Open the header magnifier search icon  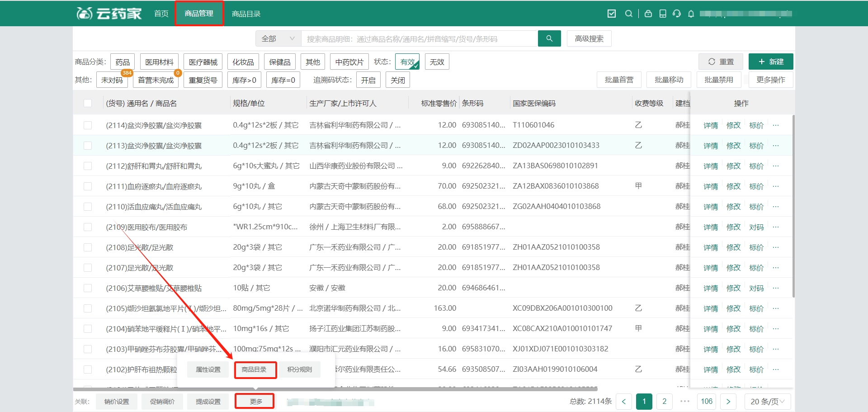tap(628, 14)
